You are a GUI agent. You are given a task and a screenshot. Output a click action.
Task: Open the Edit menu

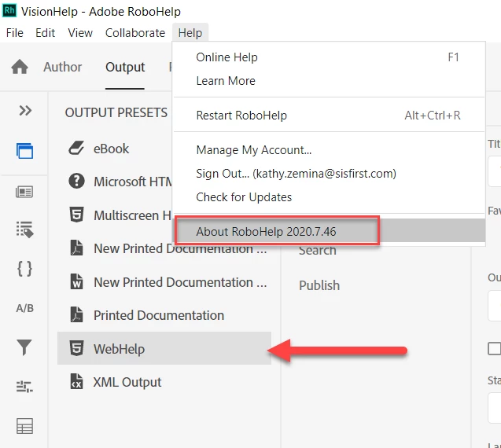(x=45, y=33)
